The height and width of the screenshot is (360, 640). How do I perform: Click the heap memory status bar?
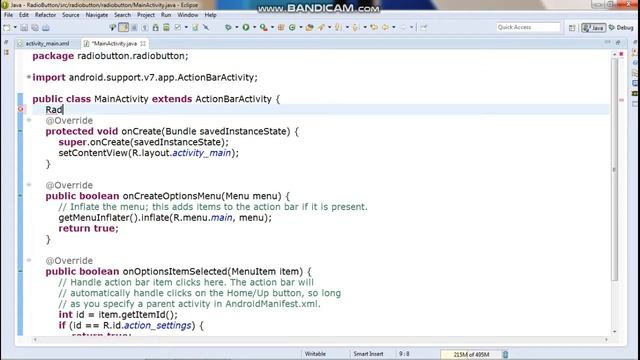[471, 354]
